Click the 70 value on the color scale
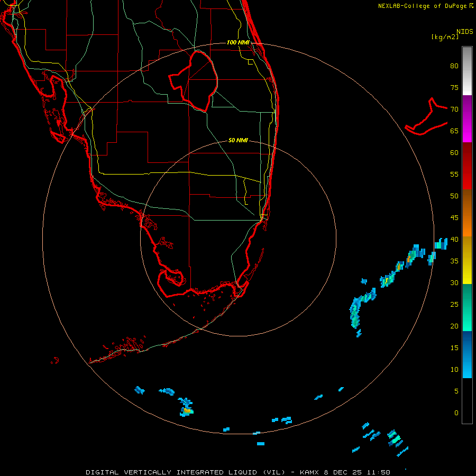476x476 pixels. point(454,109)
